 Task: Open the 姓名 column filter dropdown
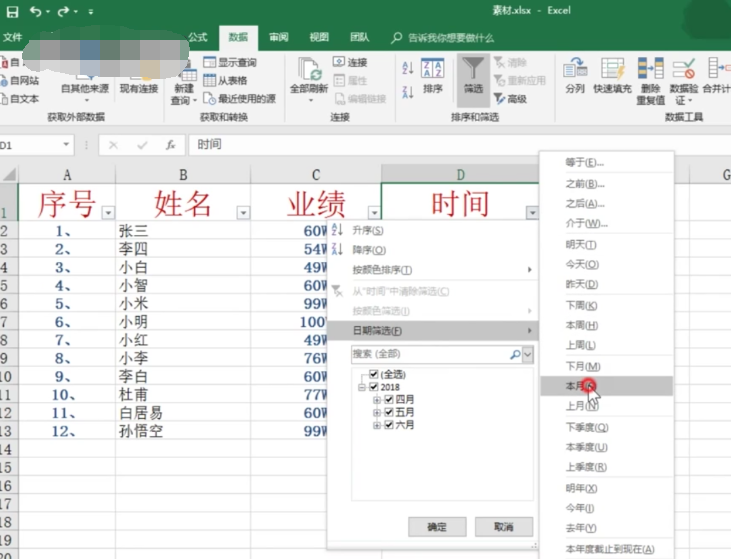tap(242, 213)
